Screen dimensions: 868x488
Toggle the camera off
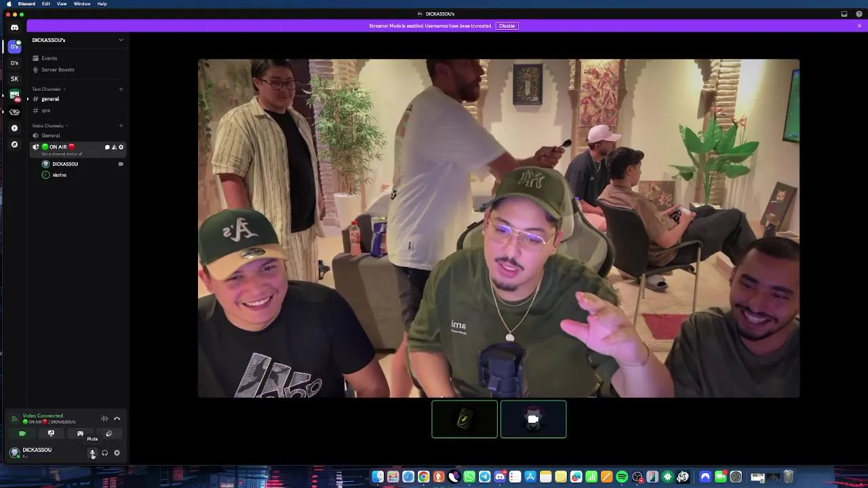click(x=22, y=434)
